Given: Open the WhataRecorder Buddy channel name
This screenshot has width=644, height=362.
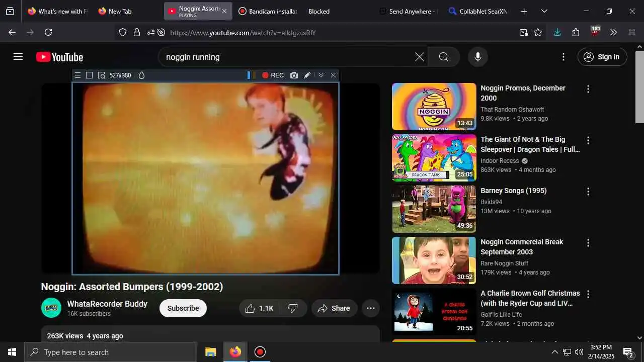Looking at the screenshot, I should point(107,304).
